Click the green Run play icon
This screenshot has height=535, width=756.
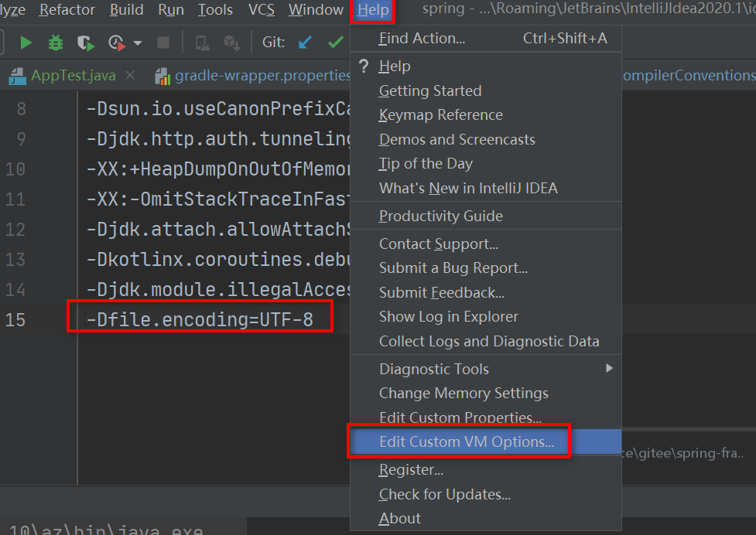point(26,43)
